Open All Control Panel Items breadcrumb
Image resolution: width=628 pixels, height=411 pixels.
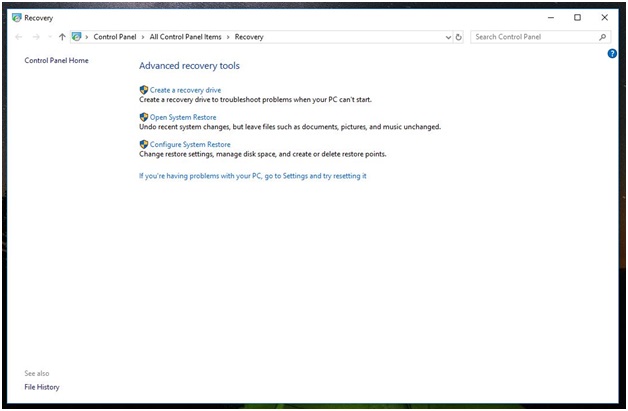[185, 37]
